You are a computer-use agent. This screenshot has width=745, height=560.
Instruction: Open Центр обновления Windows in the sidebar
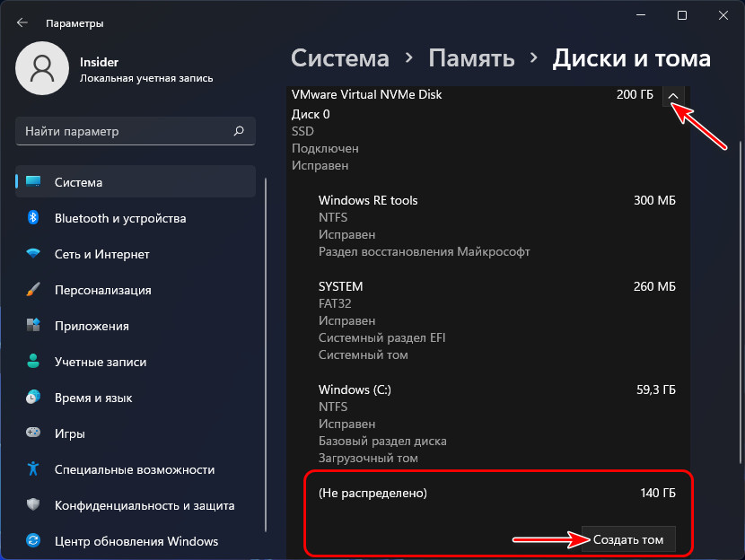pos(136,541)
